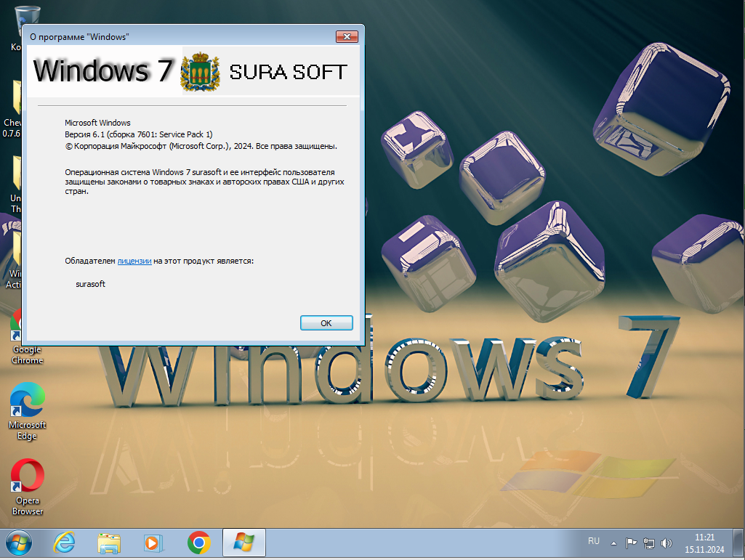
Task: Click OK in the About Windows dialog
Action: point(326,323)
